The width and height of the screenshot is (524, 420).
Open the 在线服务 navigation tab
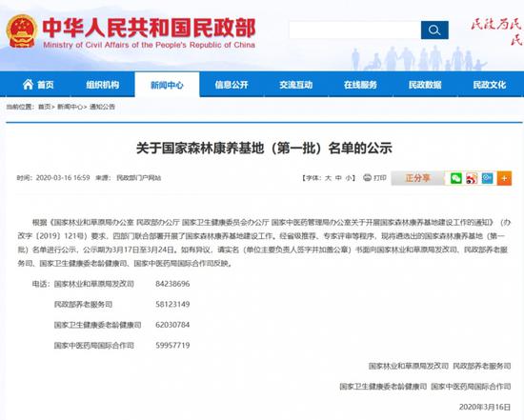pos(360,85)
